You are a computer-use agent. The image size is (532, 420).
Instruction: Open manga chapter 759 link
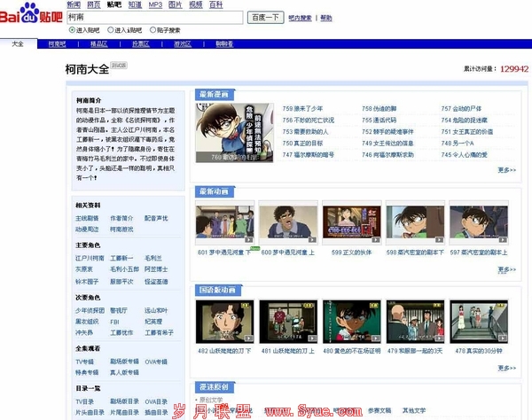[302, 109]
